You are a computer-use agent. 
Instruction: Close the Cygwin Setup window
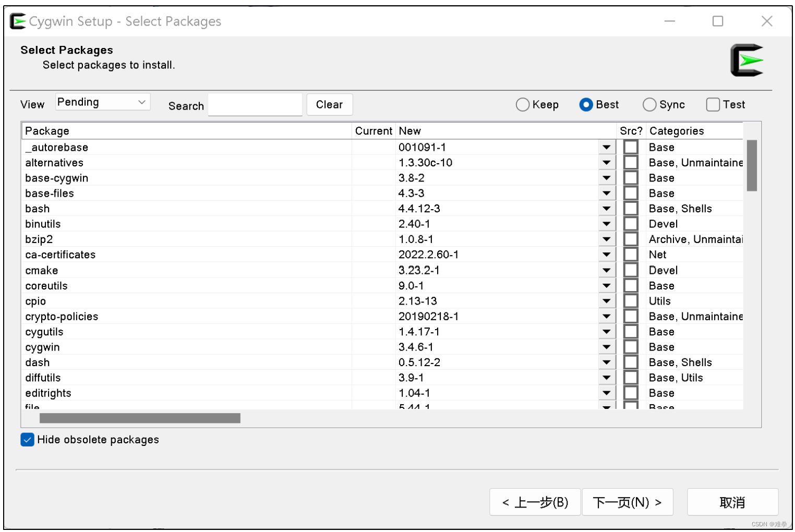click(767, 21)
